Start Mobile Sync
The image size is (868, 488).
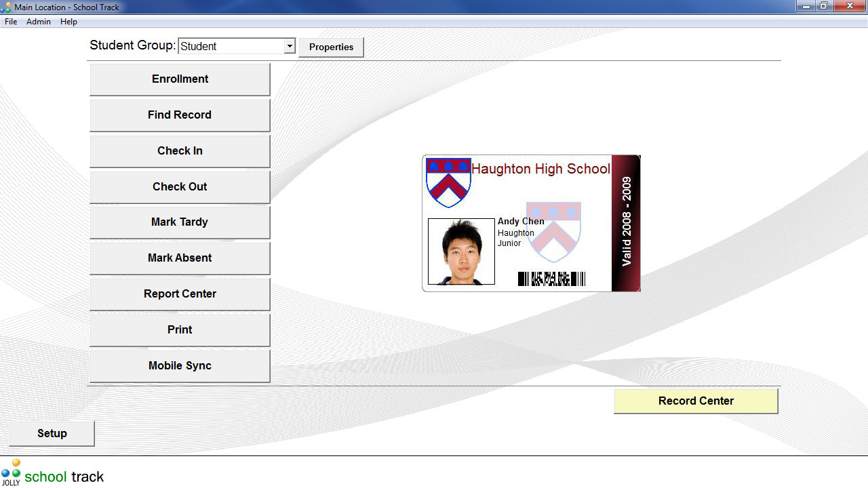(x=180, y=366)
